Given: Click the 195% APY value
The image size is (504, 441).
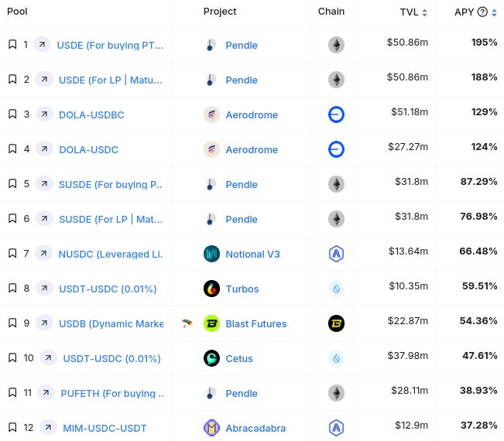Looking at the screenshot, I should tap(484, 42).
